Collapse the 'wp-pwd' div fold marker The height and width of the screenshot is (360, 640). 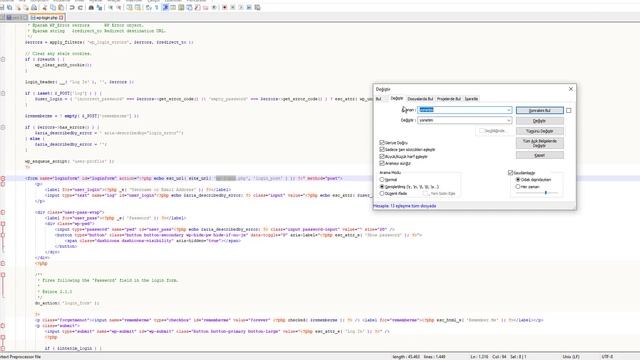coord(3,224)
